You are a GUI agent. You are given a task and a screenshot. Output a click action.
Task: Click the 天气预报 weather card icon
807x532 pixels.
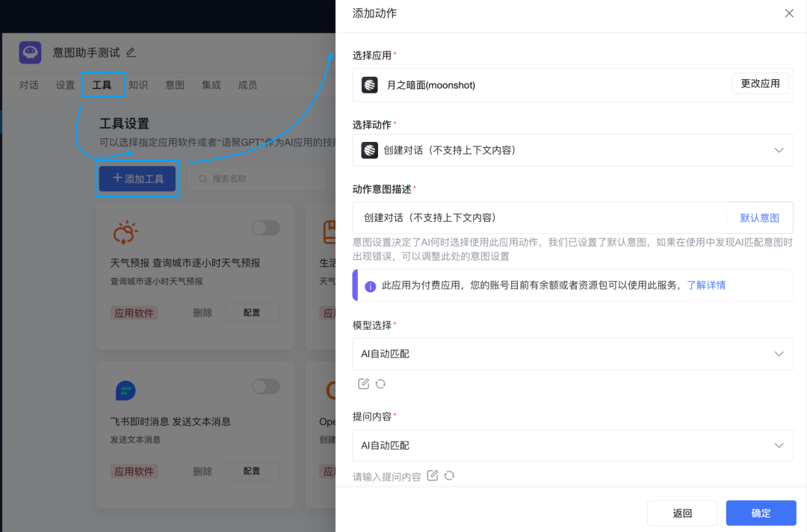125,232
